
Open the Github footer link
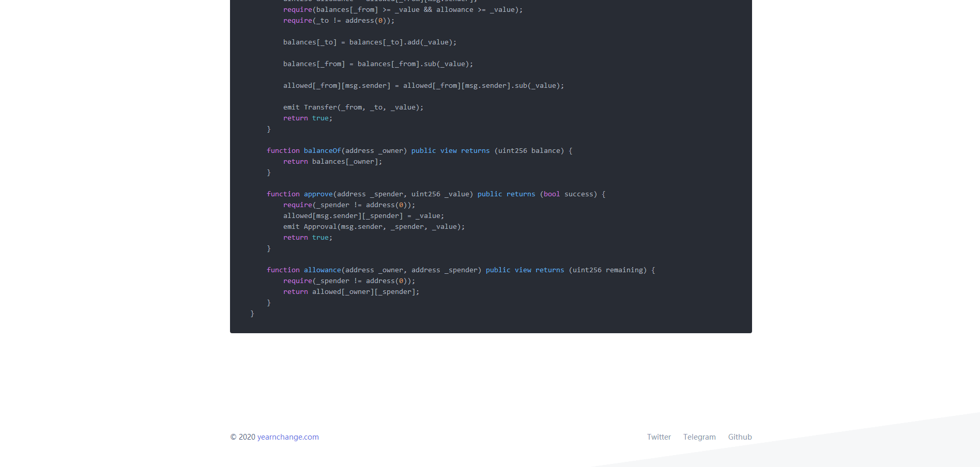point(740,437)
